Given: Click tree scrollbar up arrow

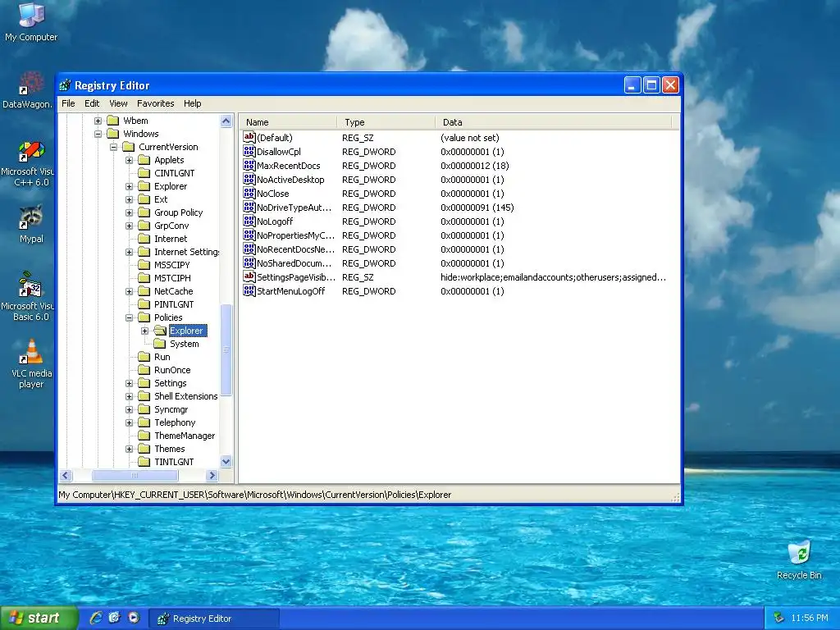Looking at the screenshot, I should pyautogui.click(x=226, y=121).
